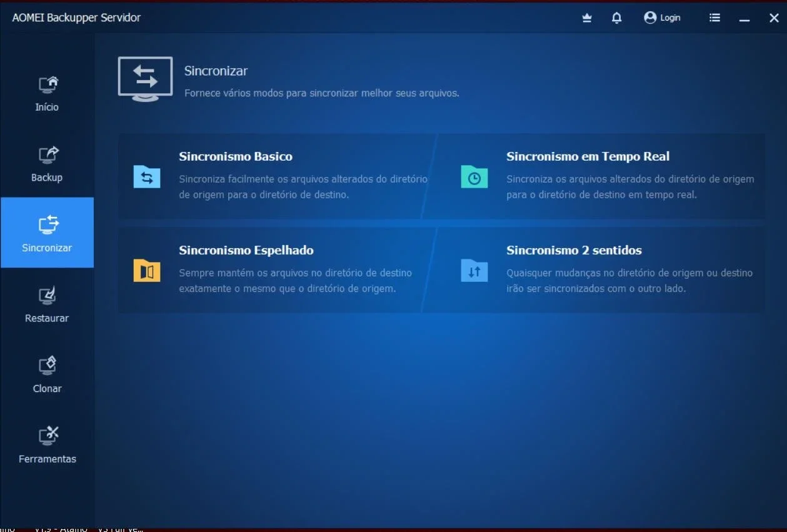This screenshot has width=787, height=532.
Task: Click the crown upgrade icon
Action: [587, 18]
